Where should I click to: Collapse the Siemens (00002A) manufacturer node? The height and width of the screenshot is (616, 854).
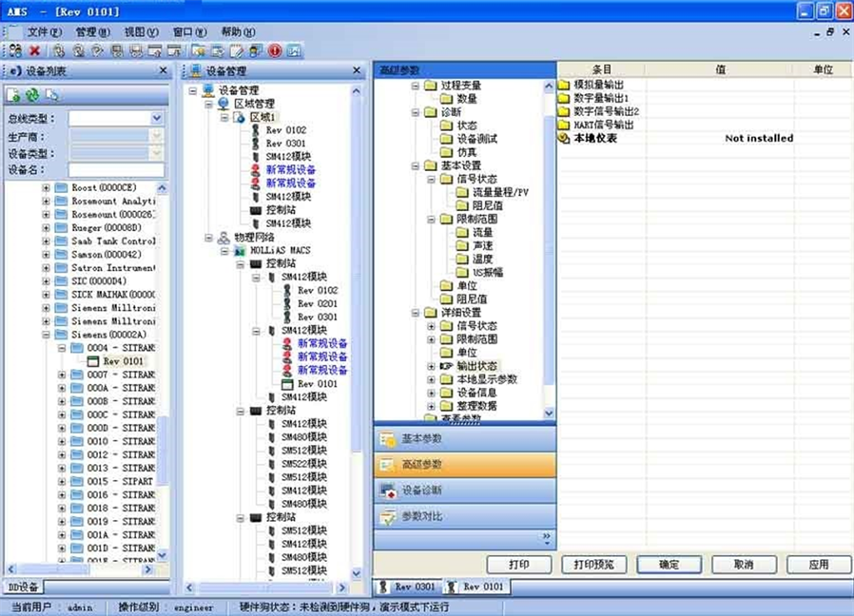tap(47, 335)
